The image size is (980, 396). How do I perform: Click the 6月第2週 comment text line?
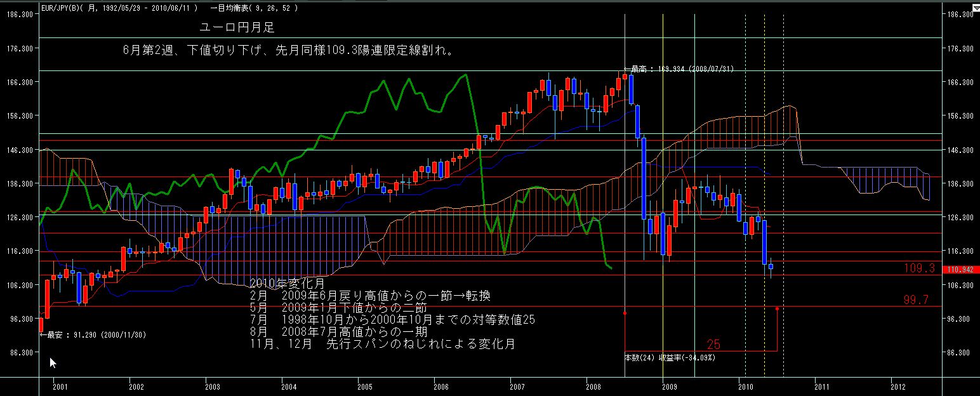pos(289,49)
